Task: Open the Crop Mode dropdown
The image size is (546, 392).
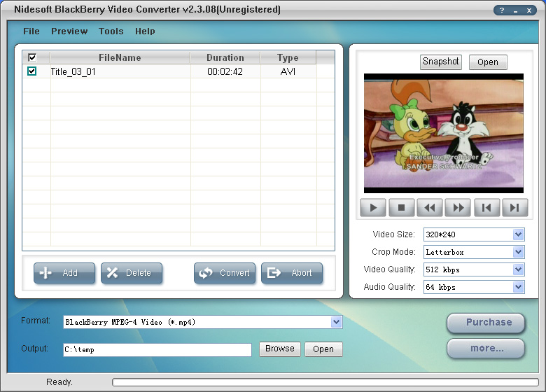Action: [518, 252]
